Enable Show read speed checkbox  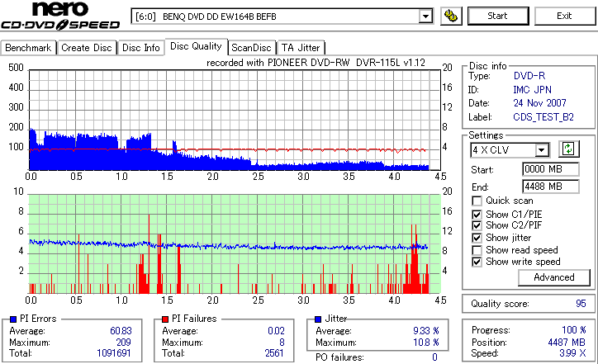(x=477, y=250)
